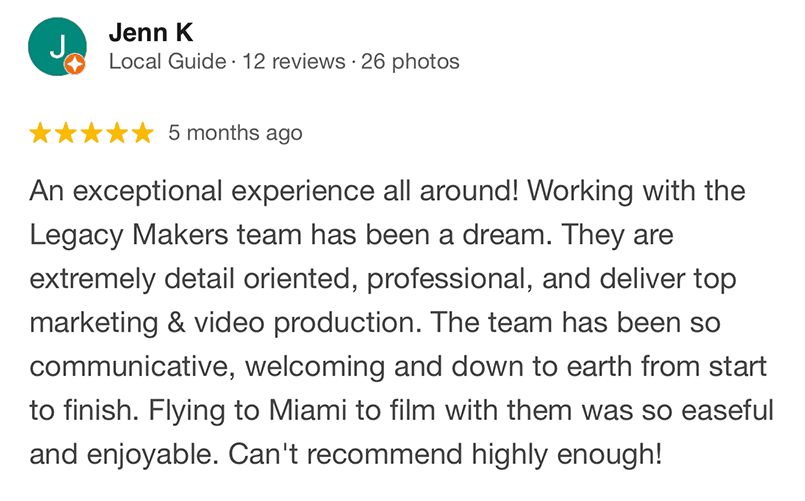Click the first yellow rating star
The image size is (805, 501).
(41, 133)
